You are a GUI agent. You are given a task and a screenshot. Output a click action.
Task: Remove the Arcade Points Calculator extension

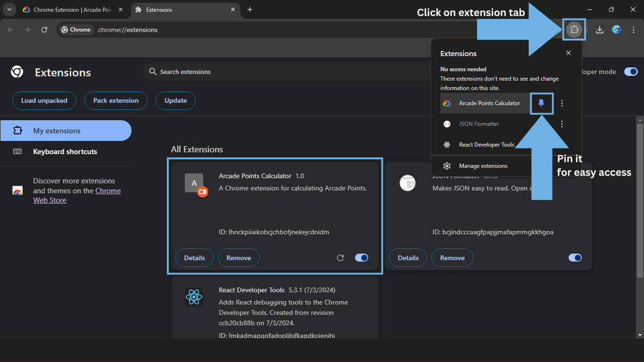(x=239, y=258)
